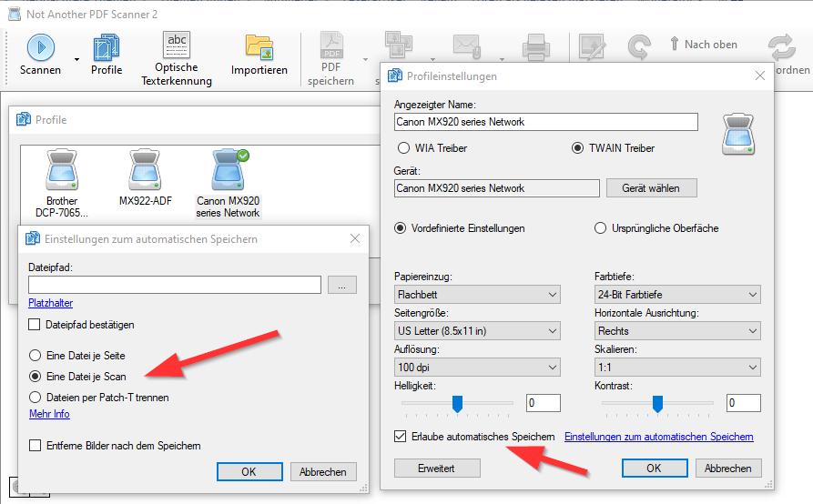Open the Profile toolbar button
Image resolution: width=813 pixels, height=504 pixels.
point(107,55)
